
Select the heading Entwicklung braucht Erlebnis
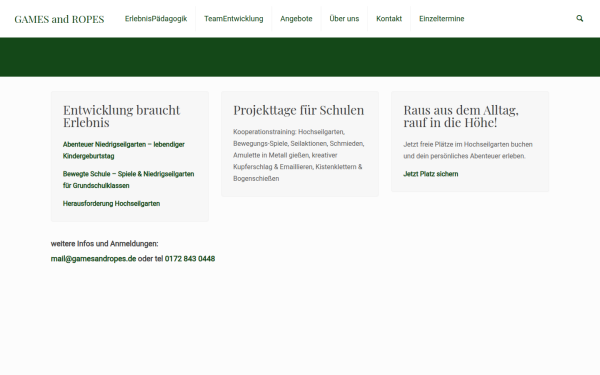pos(121,116)
